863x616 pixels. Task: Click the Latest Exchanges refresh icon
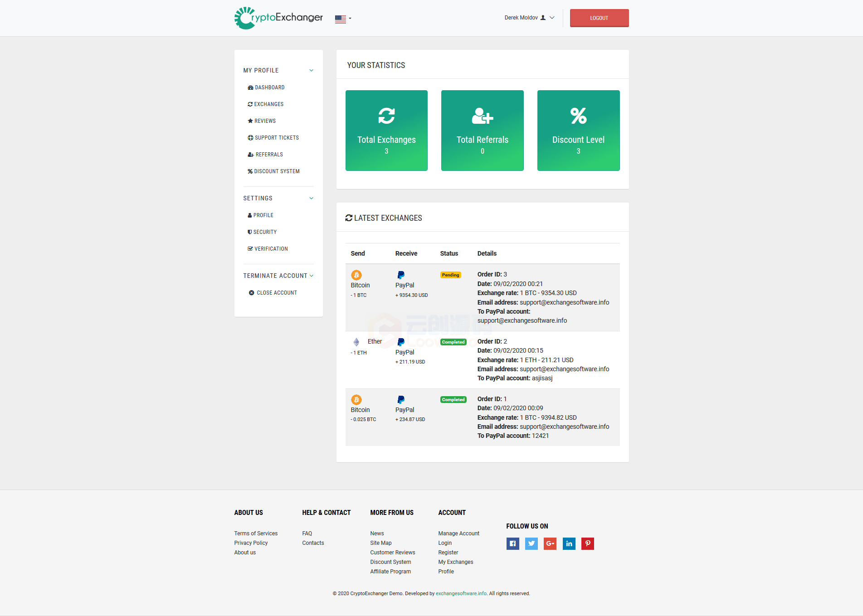(349, 218)
